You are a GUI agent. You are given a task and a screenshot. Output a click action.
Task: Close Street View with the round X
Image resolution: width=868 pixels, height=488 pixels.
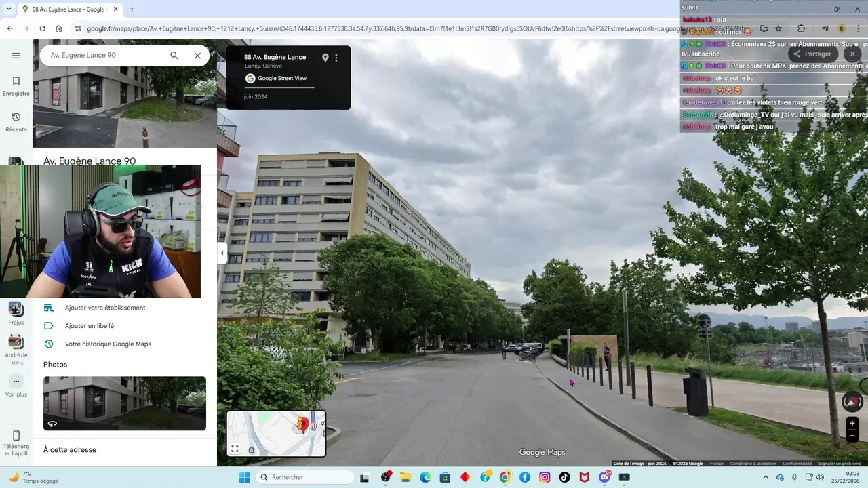[853, 54]
